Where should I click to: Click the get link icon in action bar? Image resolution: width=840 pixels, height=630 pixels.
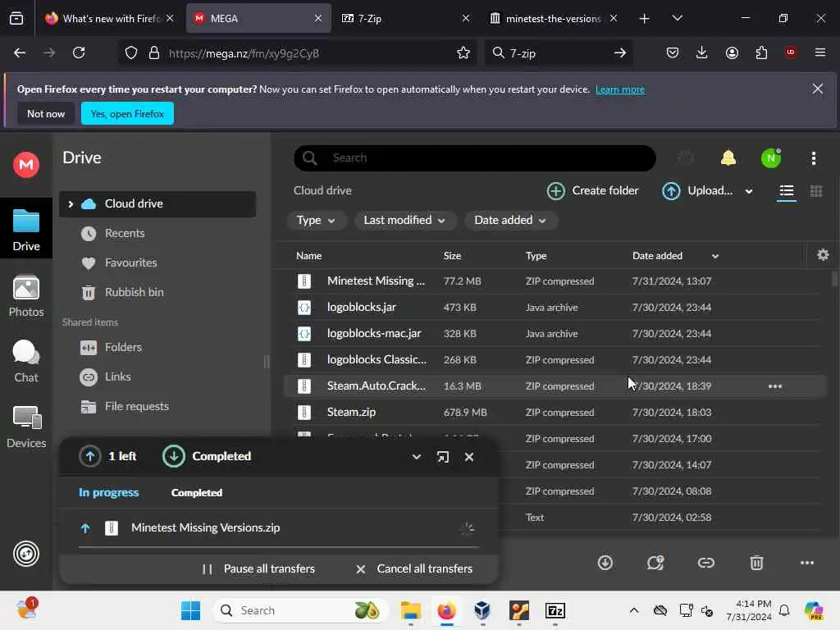pyautogui.click(x=706, y=563)
